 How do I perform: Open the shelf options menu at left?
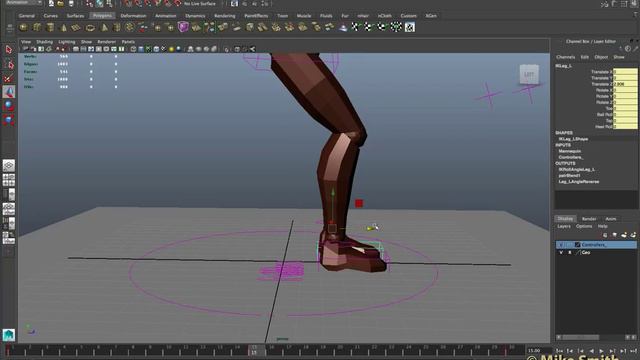tap(10, 28)
